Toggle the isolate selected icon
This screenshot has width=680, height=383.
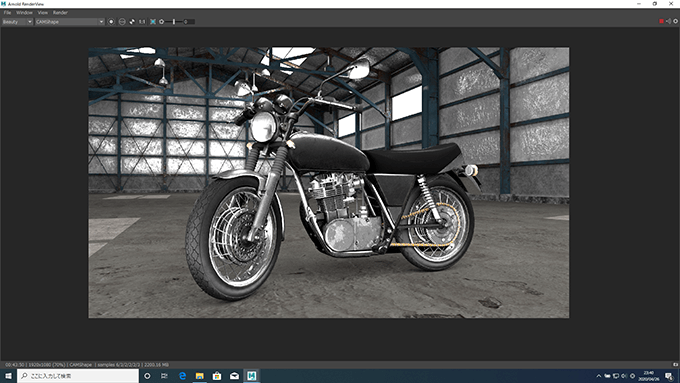[132, 22]
